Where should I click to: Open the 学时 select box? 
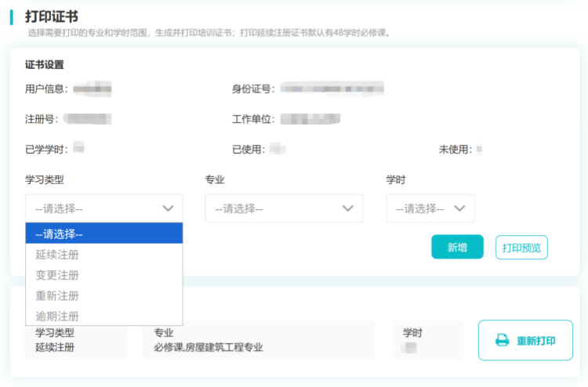point(430,208)
